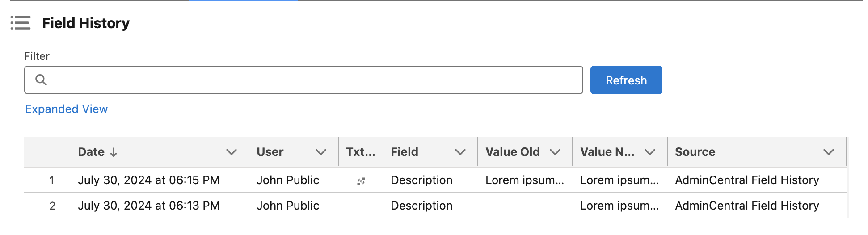Open the Value Old column menu chevron
Screen dimensions: 868x235
pos(555,152)
